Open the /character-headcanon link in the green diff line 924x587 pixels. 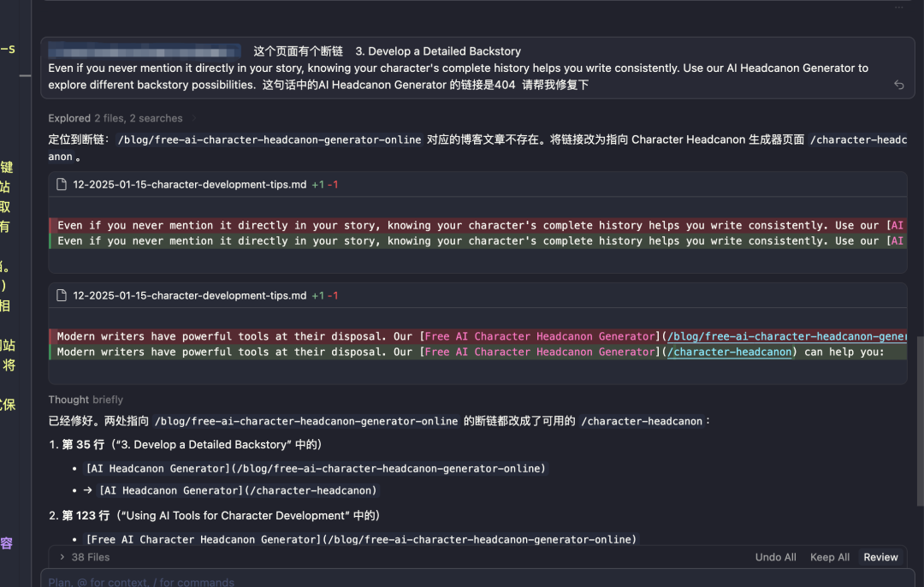click(x=730, y=352)
